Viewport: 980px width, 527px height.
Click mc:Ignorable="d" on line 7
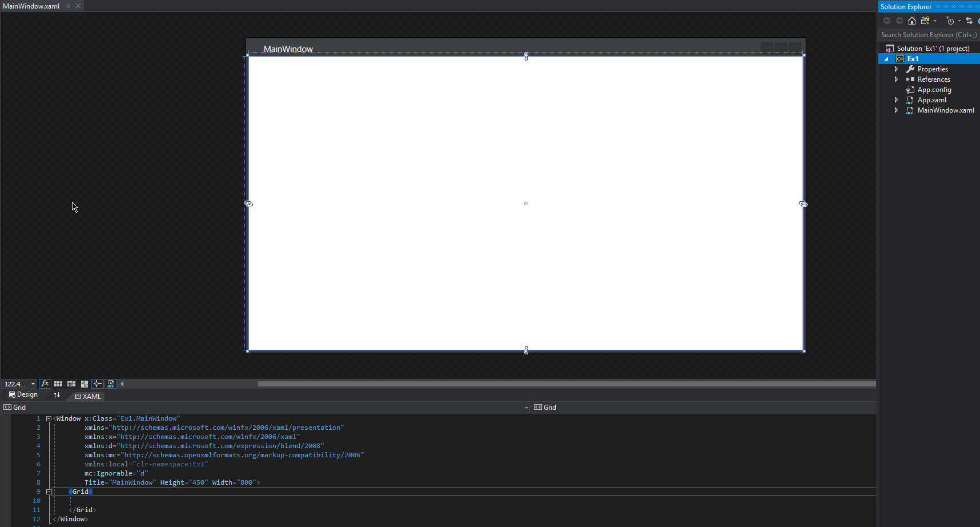117,473
